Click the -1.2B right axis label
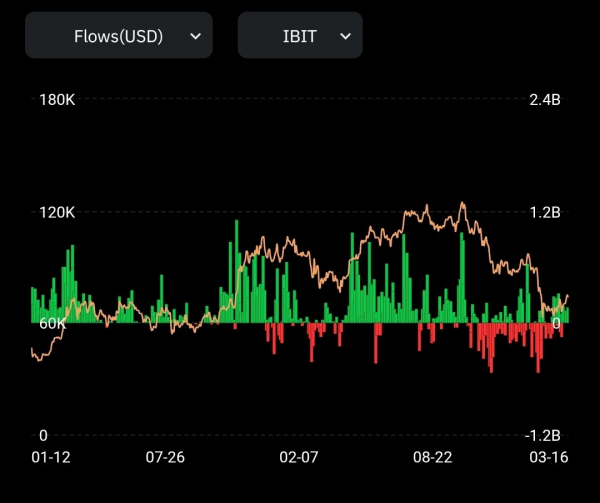 [x=543, y=436]
